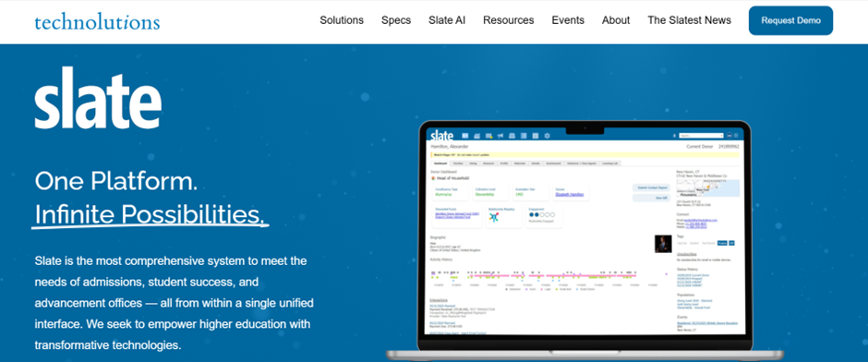Navigate to the Events page
The width and height of the screenshot is (868, 362).
pos(568,20)
